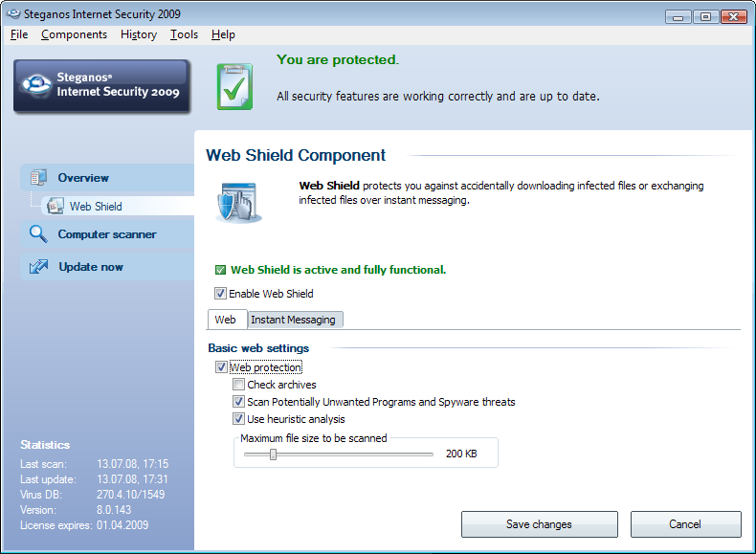Click the Version value 8.0.143
The height and width of the screenshot is (554, 756).
[x=114, y=510]
